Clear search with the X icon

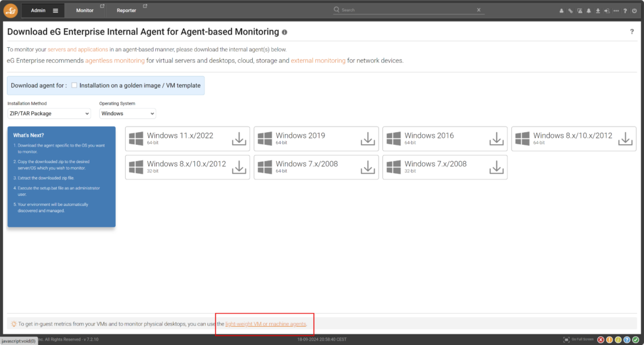pos(479,10)
